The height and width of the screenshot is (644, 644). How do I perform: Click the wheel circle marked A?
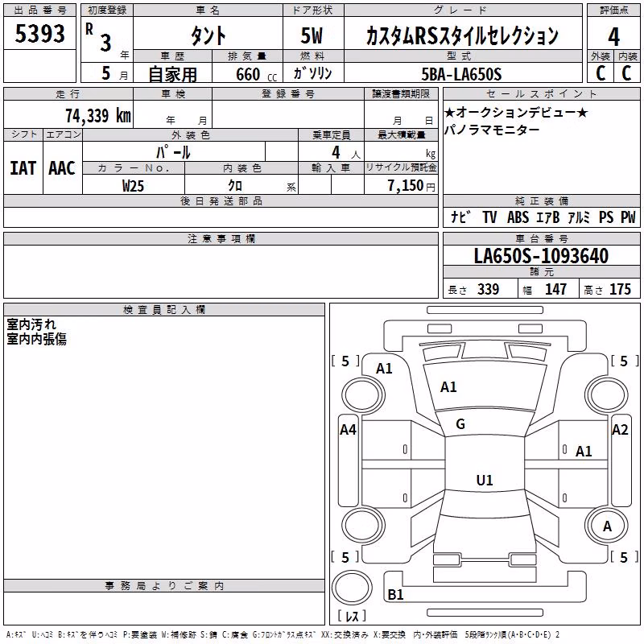(607, 526)
